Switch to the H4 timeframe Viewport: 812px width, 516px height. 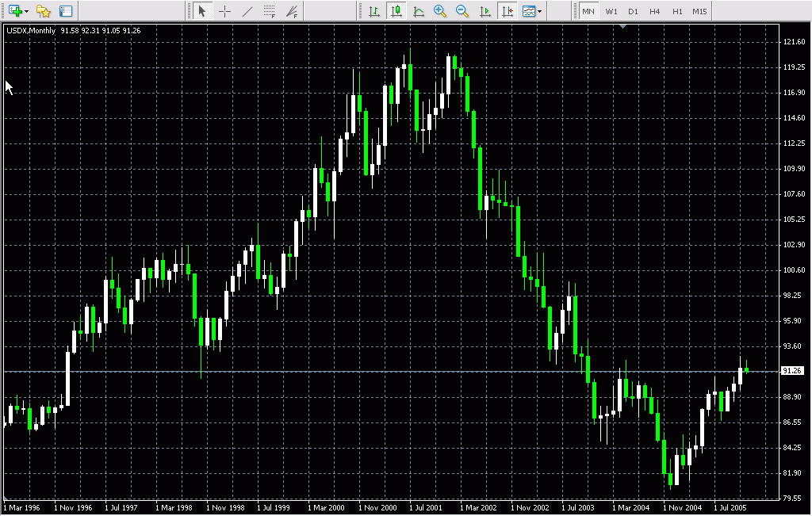point(654,11)
